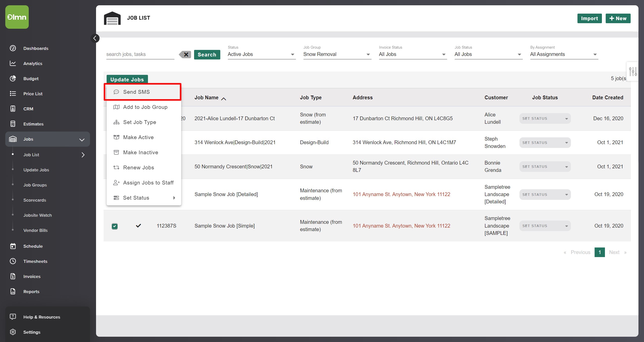Screen dimensions: 644x342
Task: Choose Add to Job Group
Action: click(144, 107)
